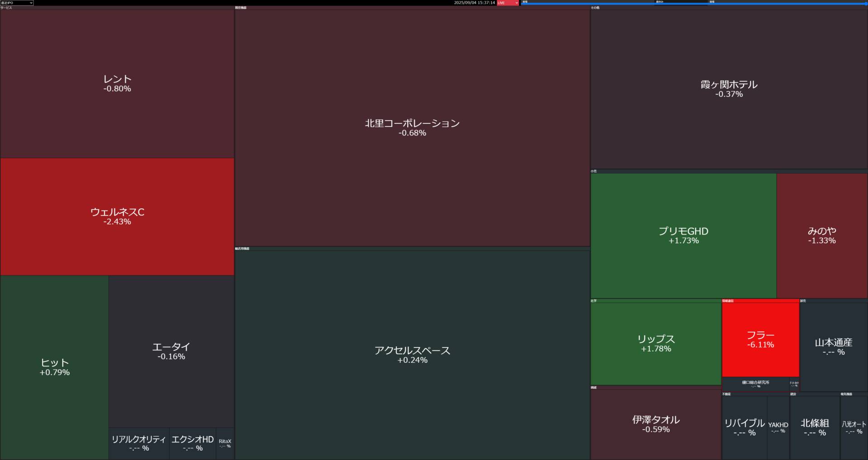Viewport: 868px width, 460px height.
Task: Select the 山本通産 tile
Action: pyautogui.click(x=834, y=347)
